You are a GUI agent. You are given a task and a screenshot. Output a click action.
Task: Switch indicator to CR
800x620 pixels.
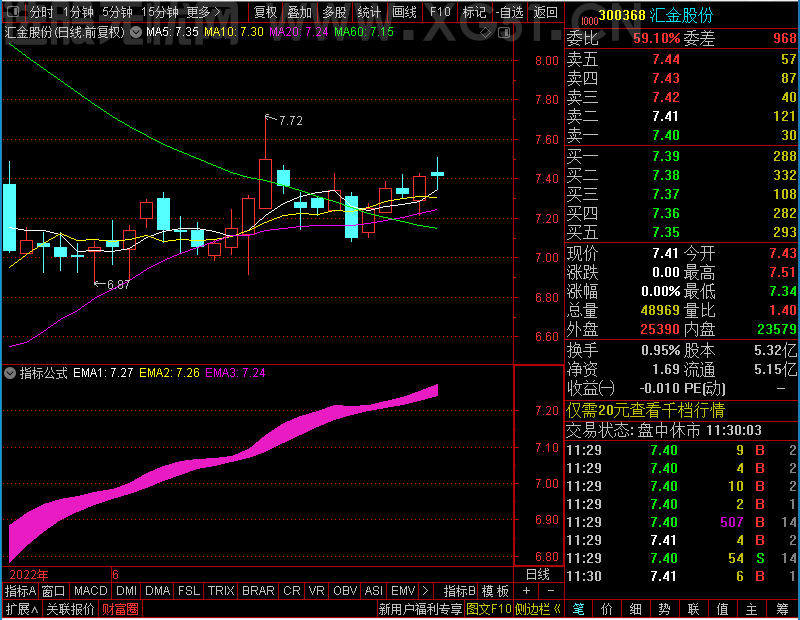tap(291, 591)
